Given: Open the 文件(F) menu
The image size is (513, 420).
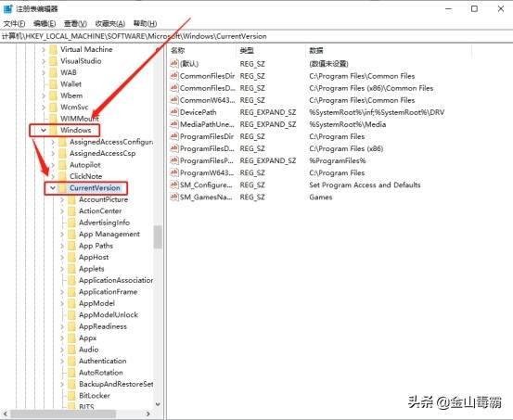Looking at the screenshot, I should click(14, 23).
